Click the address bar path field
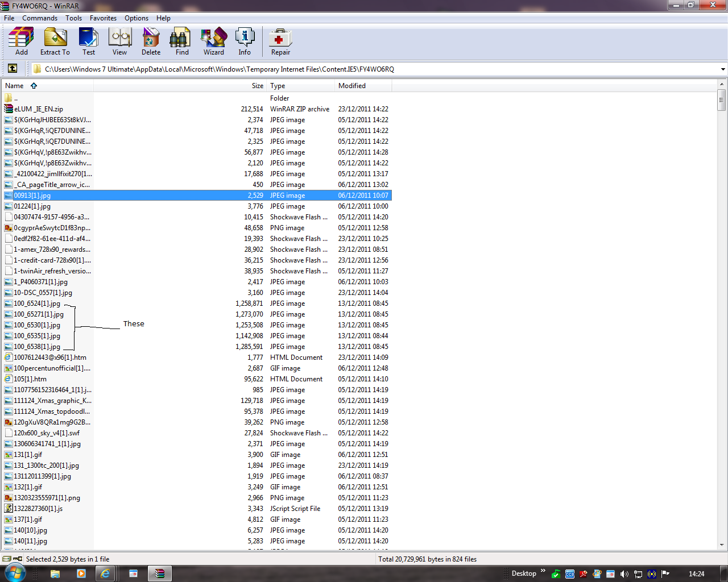 375,69
